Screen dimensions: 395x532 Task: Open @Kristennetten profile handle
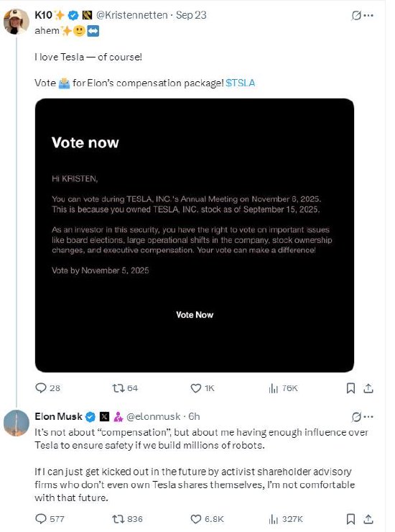coord(132,15)
